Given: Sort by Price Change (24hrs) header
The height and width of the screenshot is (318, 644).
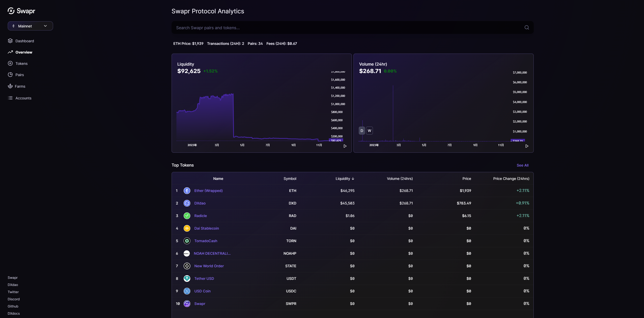Looking at the screenshot, I should (x=511, y=179).
